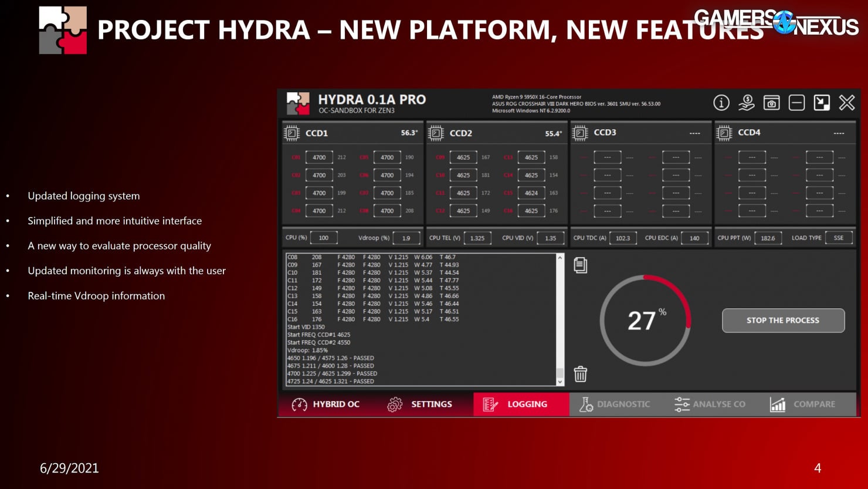Screen dimensions: 868x489
Task: Select the Vdroop (%) value field
Action: (406, 238)
